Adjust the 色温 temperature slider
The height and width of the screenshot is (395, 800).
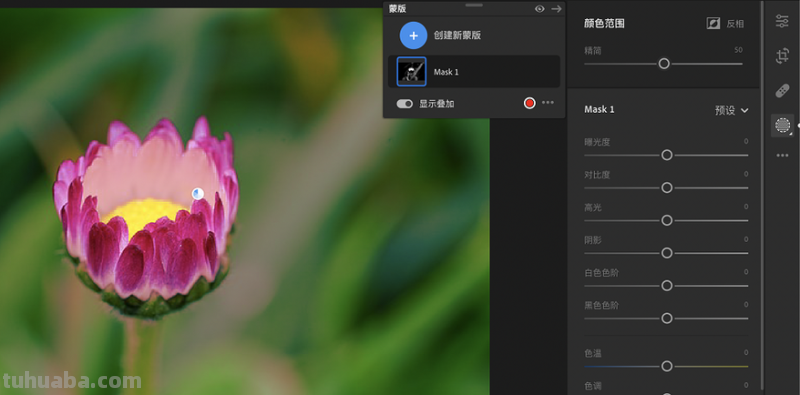(x=666, y=366)
